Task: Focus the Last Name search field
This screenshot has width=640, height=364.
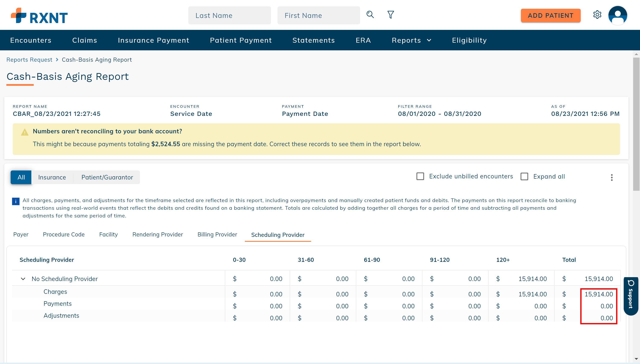Action: point(229,16)
